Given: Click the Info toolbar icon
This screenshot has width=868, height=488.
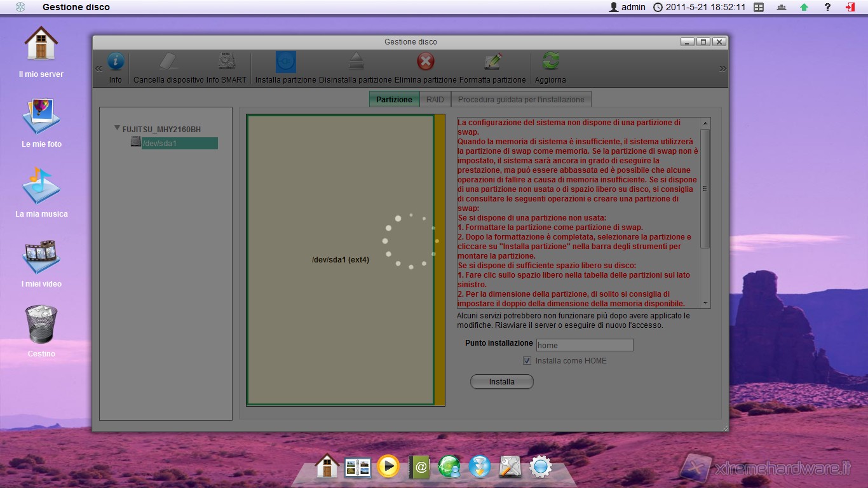Looking at the screenshot, I should tap(115, 62).
